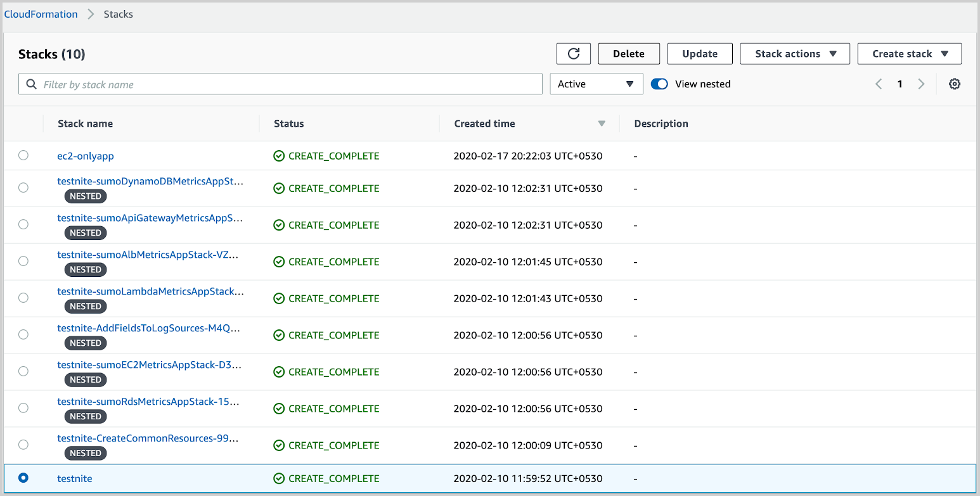Click ec2-onlyapp green status check icon
The width and height of the screenshot is (980, 496).
(x=279, y=156)
